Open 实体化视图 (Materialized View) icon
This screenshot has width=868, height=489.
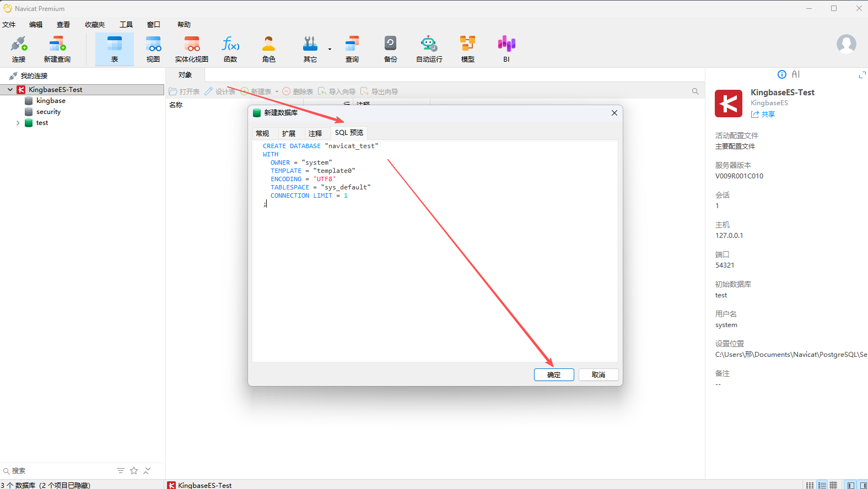[192, 49]
